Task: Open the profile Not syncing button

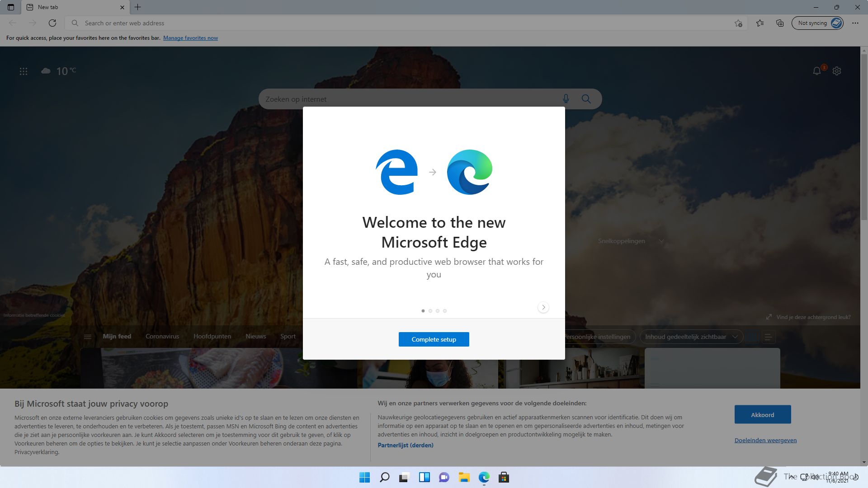Action: [x=817, y=23]
